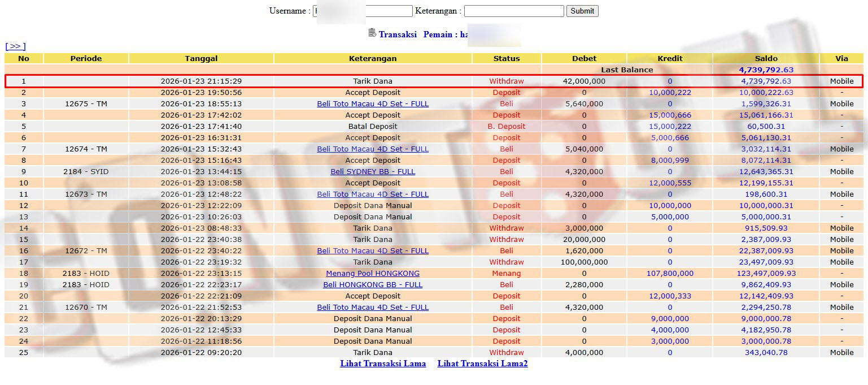Open the Beli HONGKONG BB - FULL link
This screenshot has width=868, height=385.
(373, 284)
